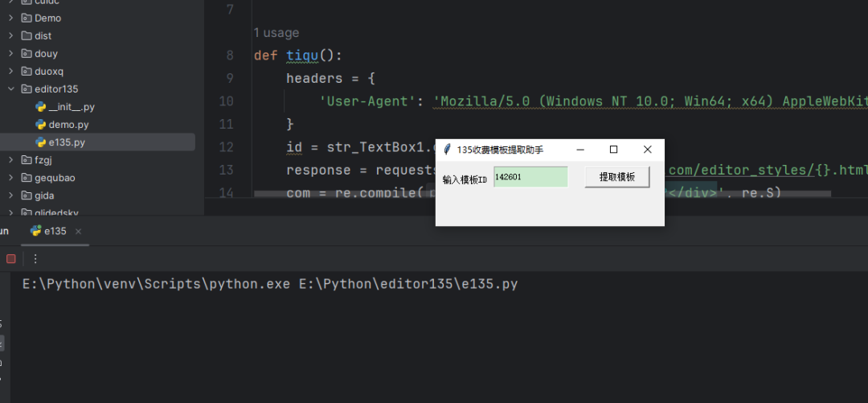This screenshot has width=868, height=403.
Task: Expand the douy folder chevron
Action: [x=10, y=54]
